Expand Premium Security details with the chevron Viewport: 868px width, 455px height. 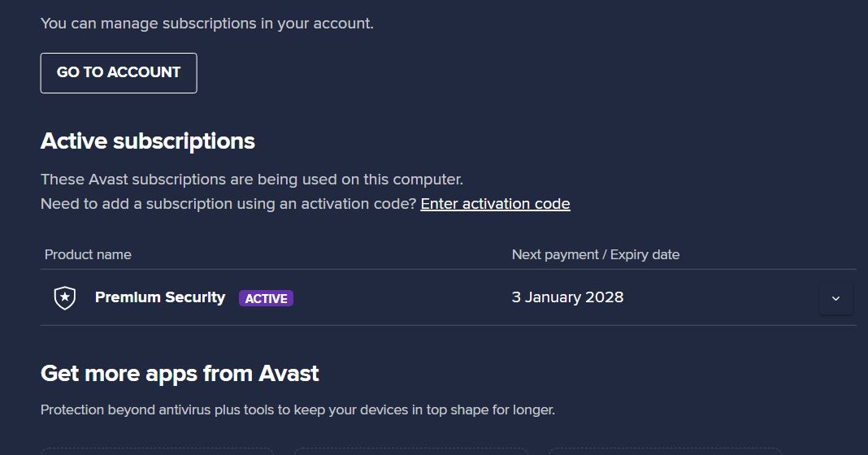click(835, 298)
